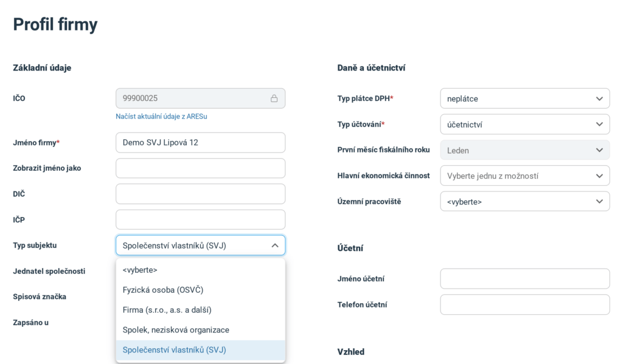The height and width of the screenshot is (364, 623).
Task: Click the 'Základní údaje' section heading
Action: coord(42,68)
